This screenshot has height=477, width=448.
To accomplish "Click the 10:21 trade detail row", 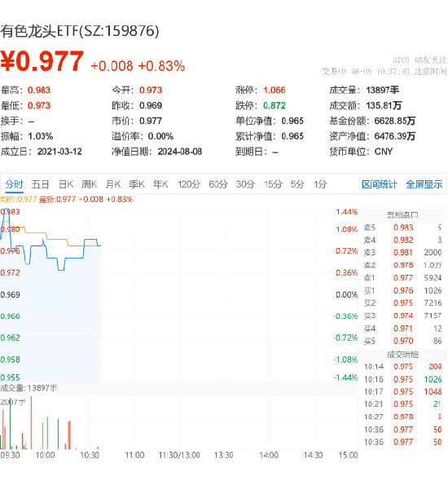I will [402, 404].
